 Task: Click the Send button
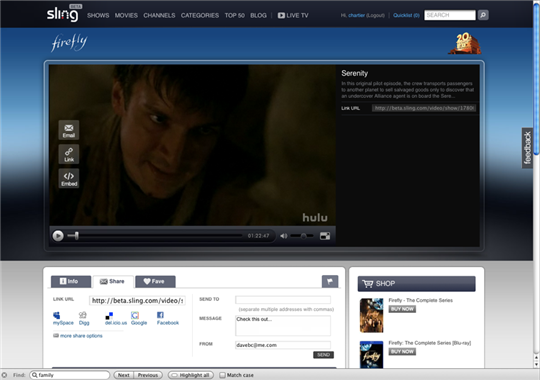323,355
